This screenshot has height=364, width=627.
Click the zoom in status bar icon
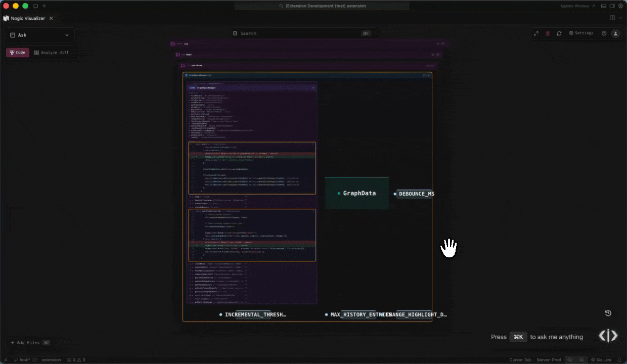[x=581, y=360]
